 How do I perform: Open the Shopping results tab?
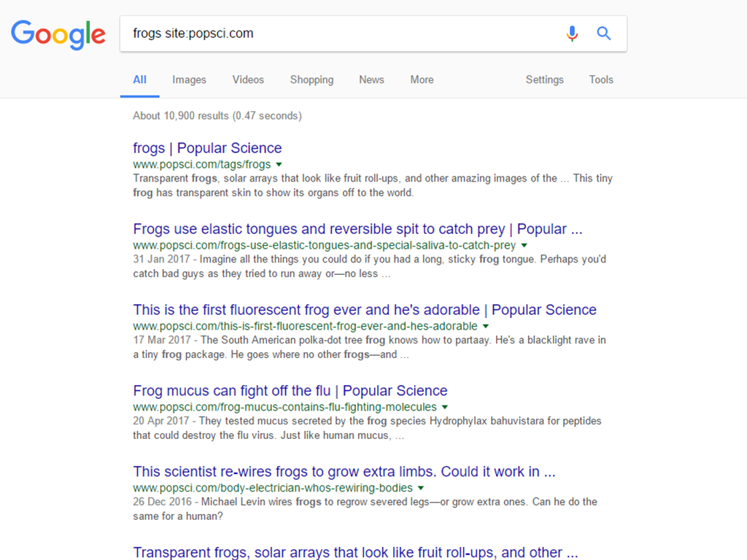[x=311, y=80]
